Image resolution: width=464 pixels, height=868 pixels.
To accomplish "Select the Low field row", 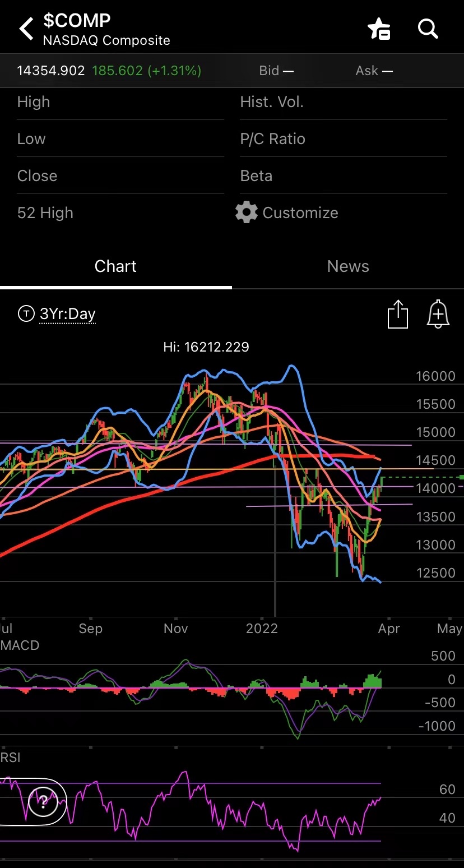I will (x=120, y=139).
